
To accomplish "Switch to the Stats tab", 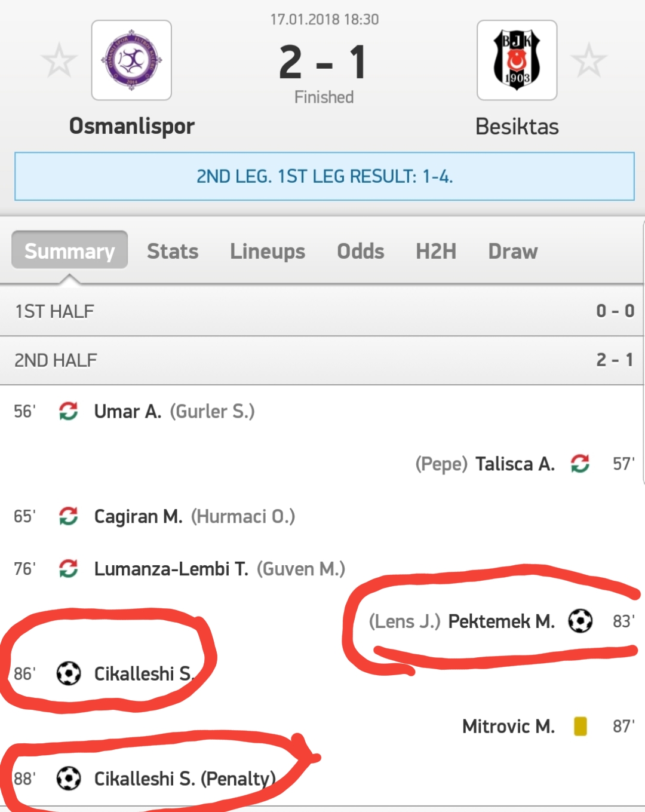I will [173, 251].
